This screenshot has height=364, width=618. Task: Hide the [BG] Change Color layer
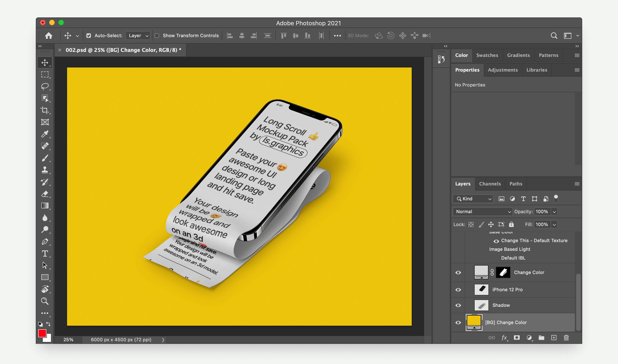458,322
